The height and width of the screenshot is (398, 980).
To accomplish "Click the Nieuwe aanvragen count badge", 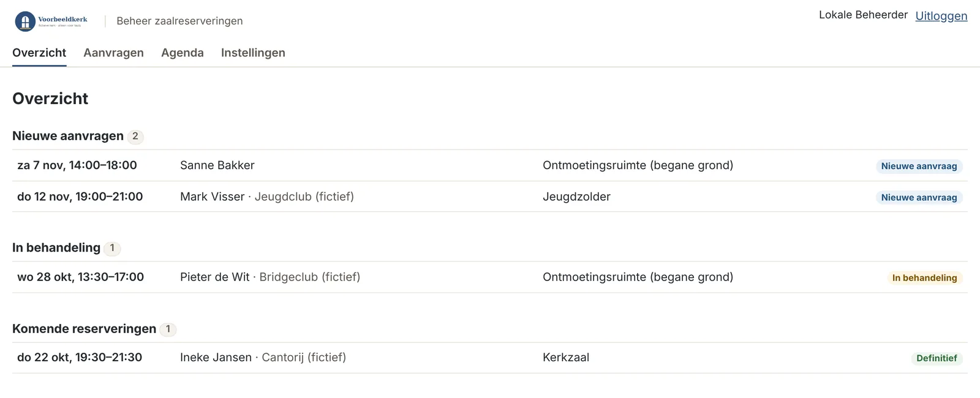I will [x=135, y=136].
